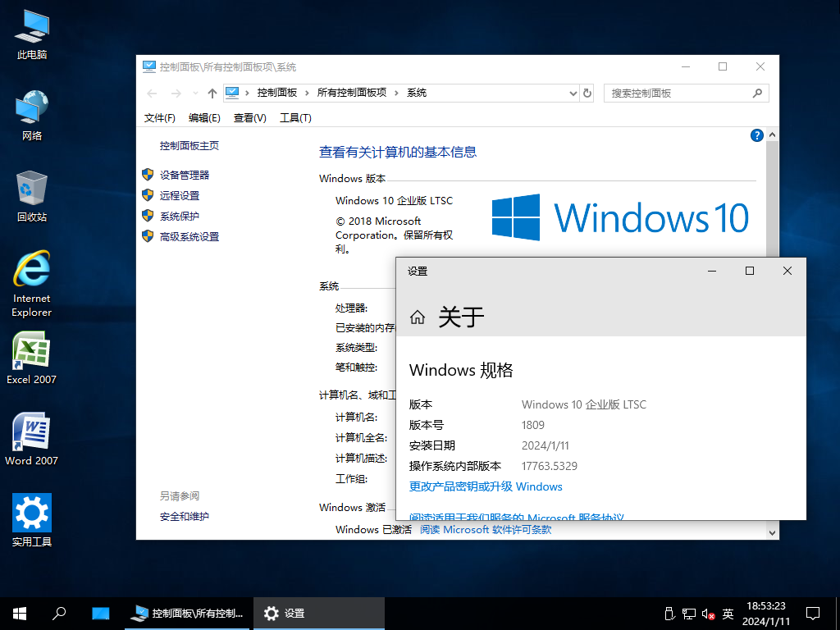Click the 17763.5329 build number value

549,466
